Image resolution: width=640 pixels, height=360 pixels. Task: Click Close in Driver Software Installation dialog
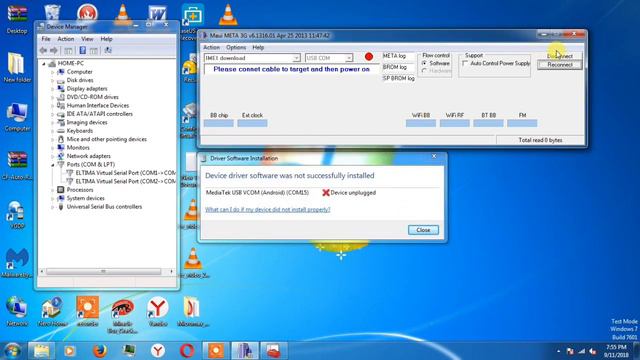point(423,230)
